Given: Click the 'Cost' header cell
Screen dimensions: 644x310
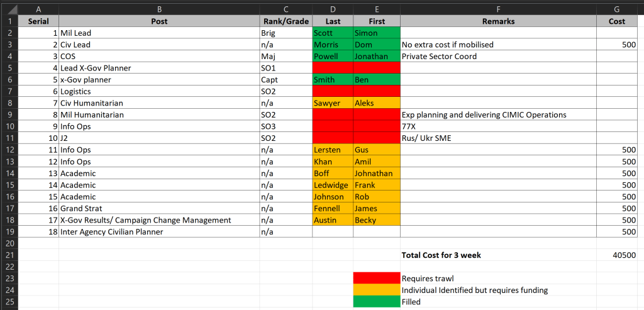Looking at the screenshot, I should [x=617, y=21].
